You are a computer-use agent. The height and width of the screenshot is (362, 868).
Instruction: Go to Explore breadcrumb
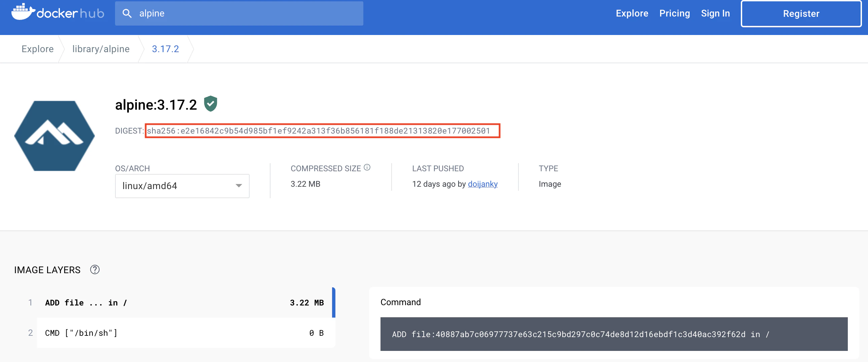click(x=37, y=49)
